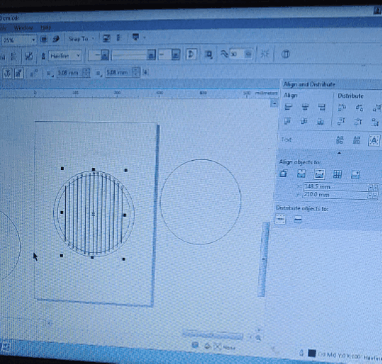Collapse the panel section using the small triangle

pos(339,153)
